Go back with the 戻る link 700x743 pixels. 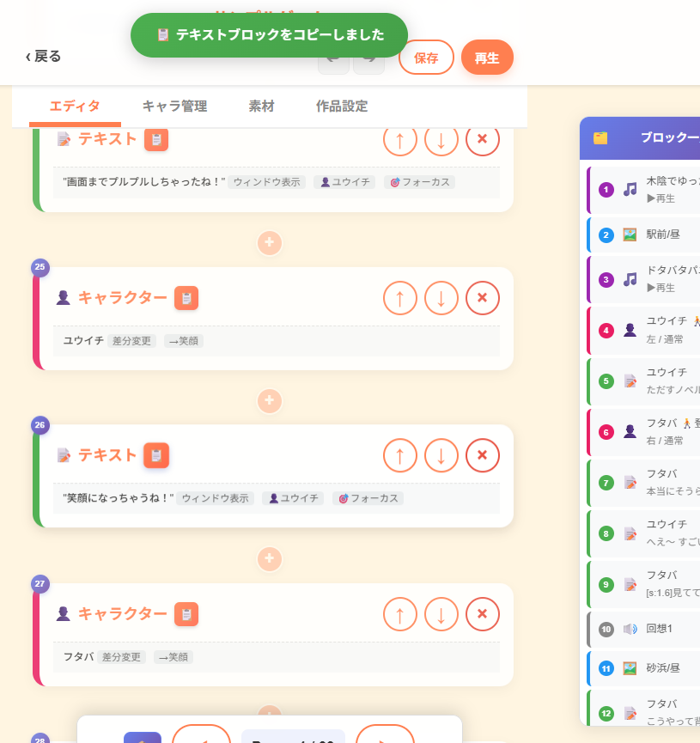pos(43,57)
